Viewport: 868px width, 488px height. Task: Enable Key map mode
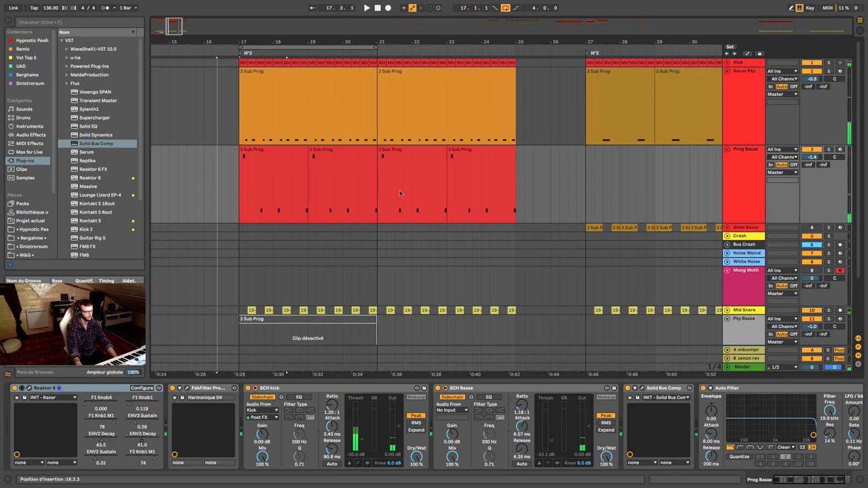click(x=810, y=8)
